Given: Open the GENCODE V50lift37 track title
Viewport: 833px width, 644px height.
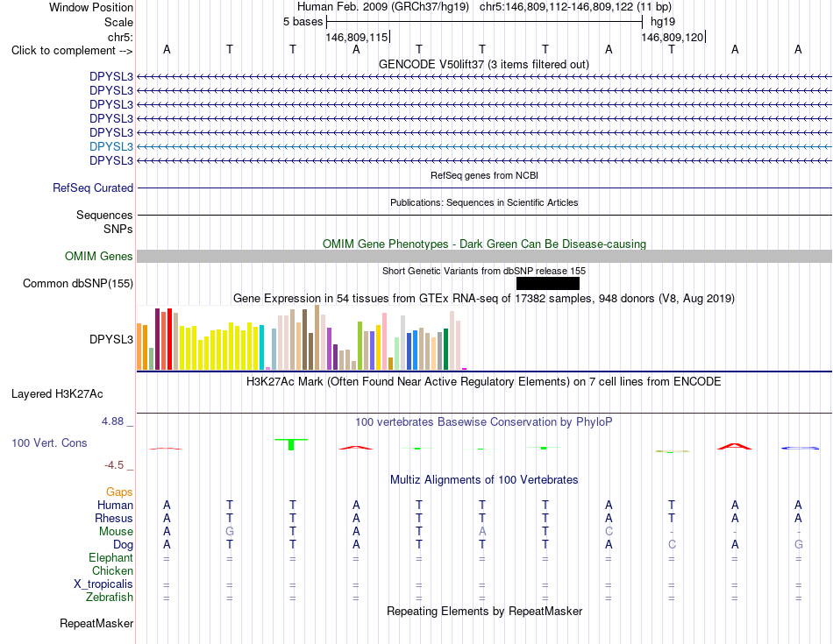Looking at the screenshot, I should click(483, 64).
